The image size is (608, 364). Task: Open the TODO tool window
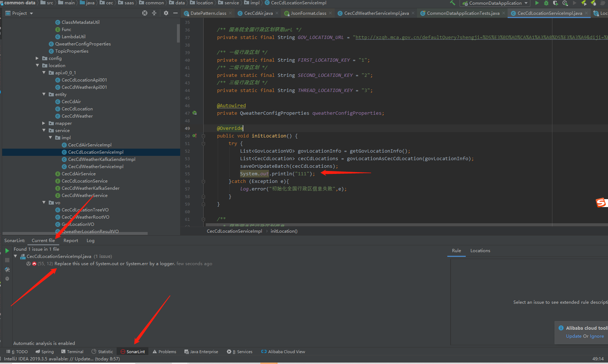coord(17,351)
